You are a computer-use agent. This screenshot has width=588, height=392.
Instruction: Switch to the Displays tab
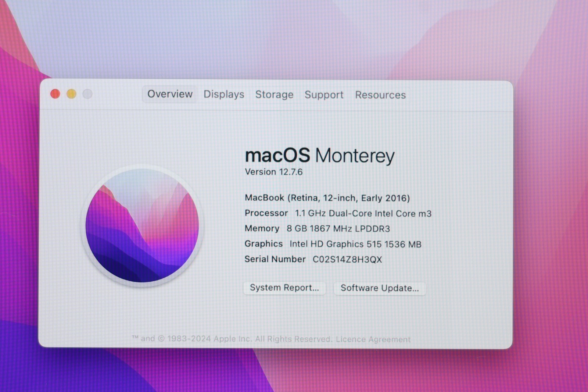(x=224, y=95)
